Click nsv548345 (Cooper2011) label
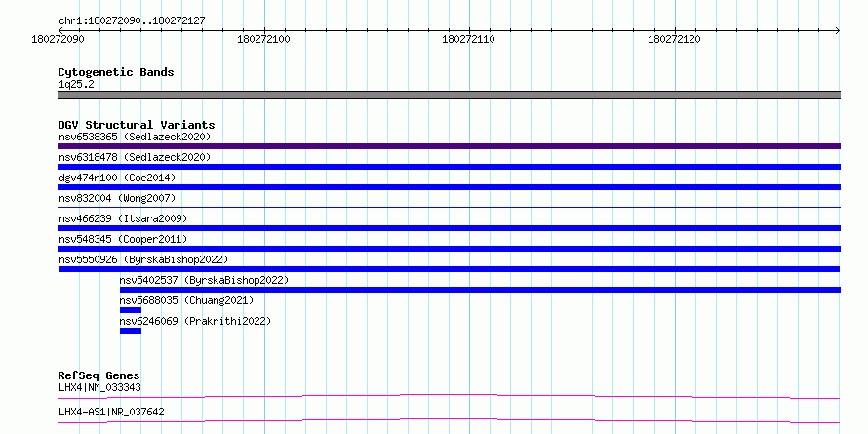868x434 pixels. click(x=123, y=239)
